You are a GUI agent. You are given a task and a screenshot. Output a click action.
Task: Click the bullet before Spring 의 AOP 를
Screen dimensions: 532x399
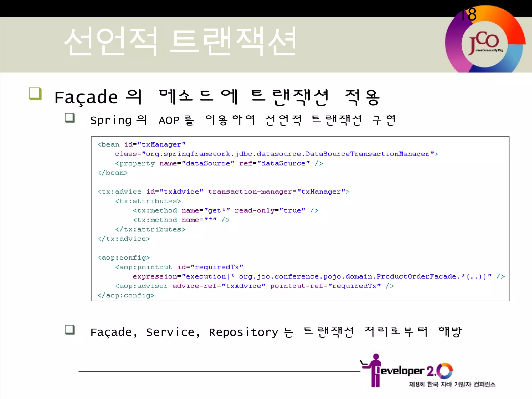[70, 118]
